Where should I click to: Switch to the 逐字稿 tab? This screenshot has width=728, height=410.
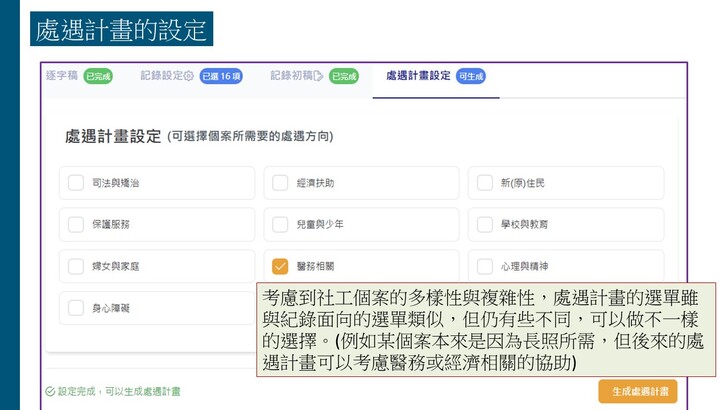click(62, 76)
